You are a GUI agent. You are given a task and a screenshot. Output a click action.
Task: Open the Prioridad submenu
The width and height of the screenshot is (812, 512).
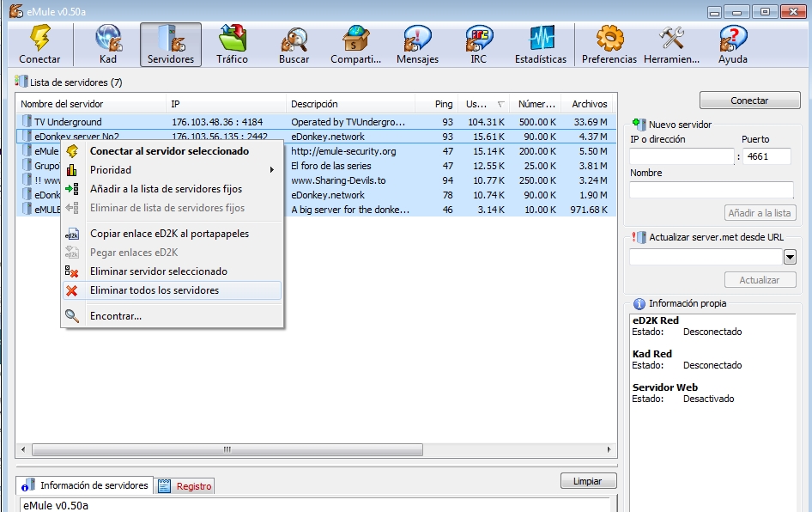[172, 170]
